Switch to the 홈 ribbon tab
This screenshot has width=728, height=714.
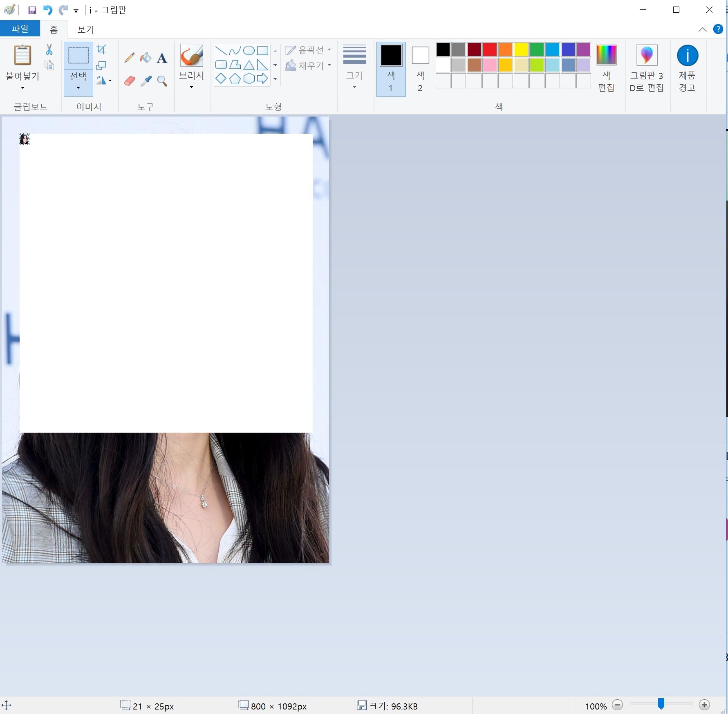[x=54, y=29]
